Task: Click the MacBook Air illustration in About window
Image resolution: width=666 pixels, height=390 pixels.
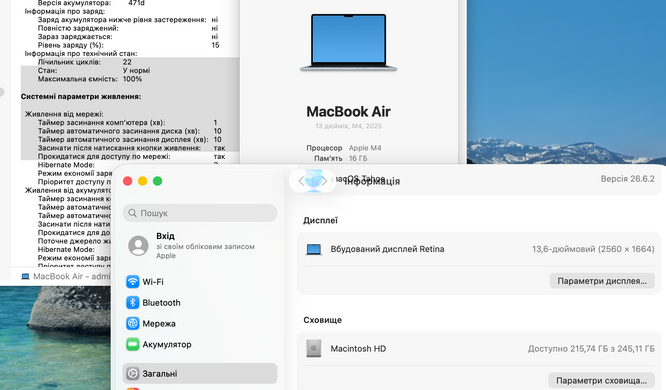Action: [349, 43]
